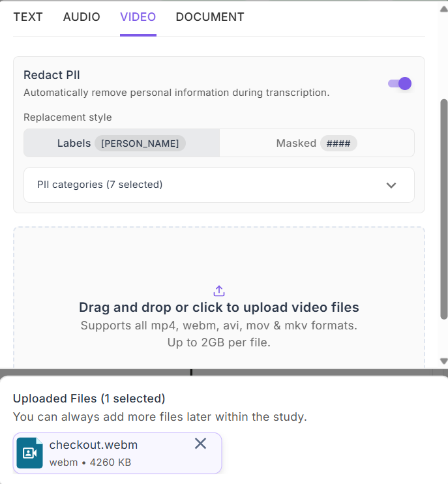Click the Uploaded Files (1 selected) heading
Image resolution: width=448 pixels, height=484 pixels.
pos(89,399)
